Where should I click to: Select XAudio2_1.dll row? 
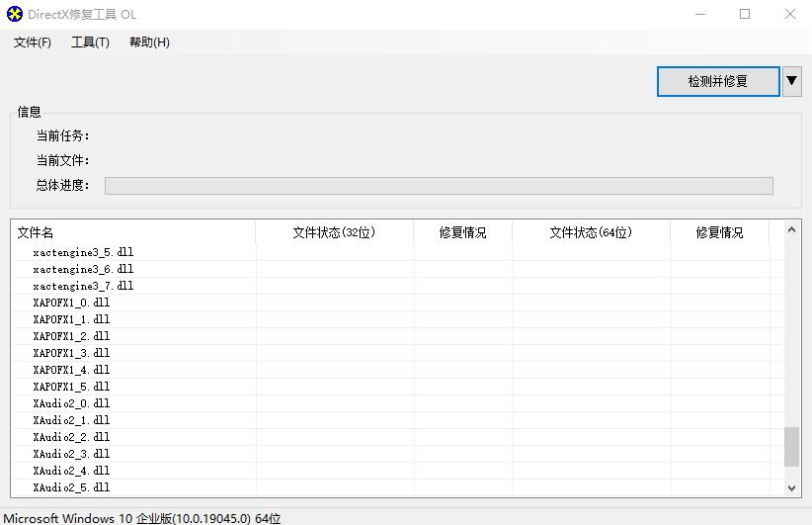(x=397, y=420)
